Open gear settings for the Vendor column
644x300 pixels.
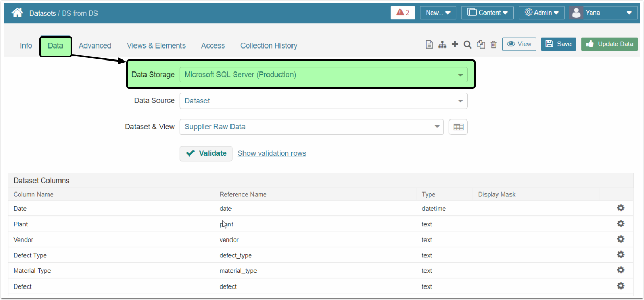[621, 239]
